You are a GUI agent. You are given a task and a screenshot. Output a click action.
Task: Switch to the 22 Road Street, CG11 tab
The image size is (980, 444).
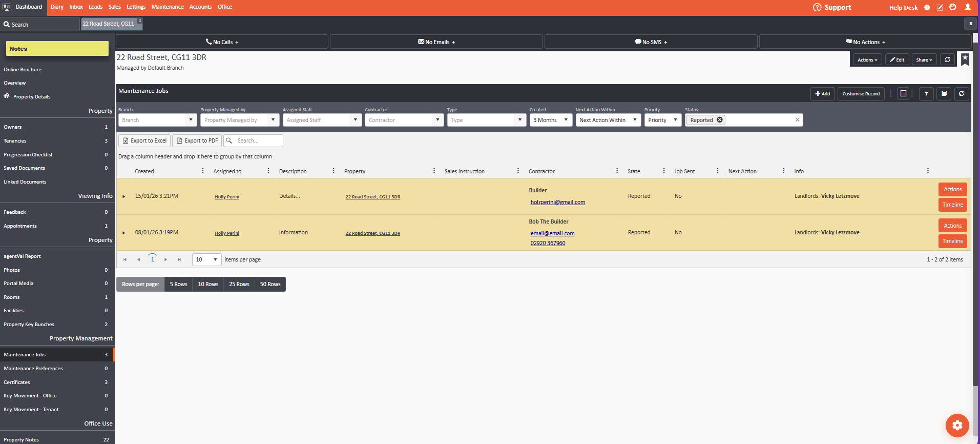pyautogui.click(x=109, y=24)
